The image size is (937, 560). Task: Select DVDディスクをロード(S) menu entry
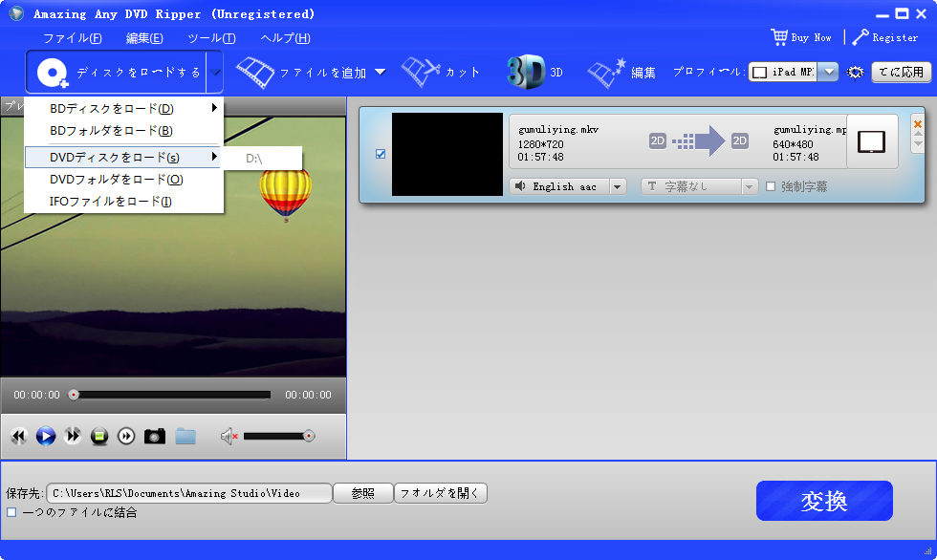(x=122, y=158)
